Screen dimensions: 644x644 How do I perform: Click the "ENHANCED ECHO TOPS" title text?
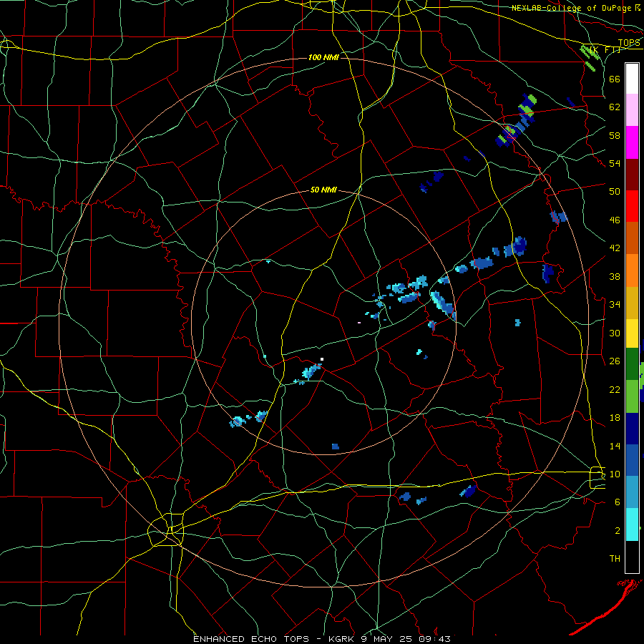tap(251, 639)
